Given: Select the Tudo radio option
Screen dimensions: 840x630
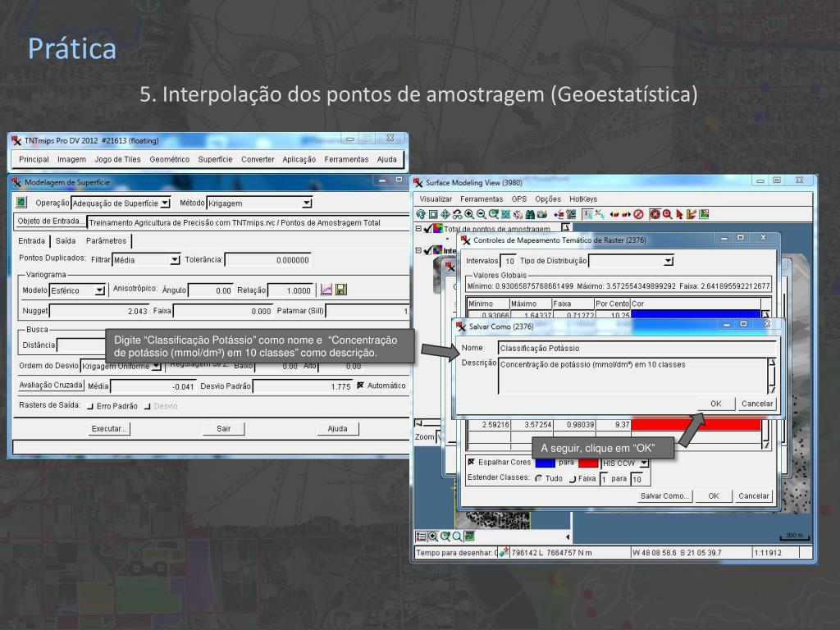Looking at the screenshot, I should [539, 478].
